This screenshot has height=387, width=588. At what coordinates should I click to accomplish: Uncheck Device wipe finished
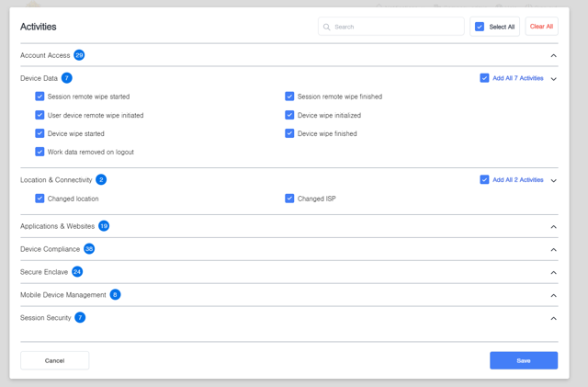pyautogui.click(x=289, y=133)
